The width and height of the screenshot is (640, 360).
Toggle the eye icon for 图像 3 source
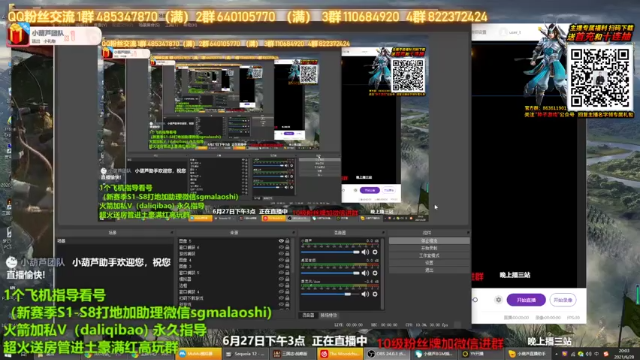point(281,266)
